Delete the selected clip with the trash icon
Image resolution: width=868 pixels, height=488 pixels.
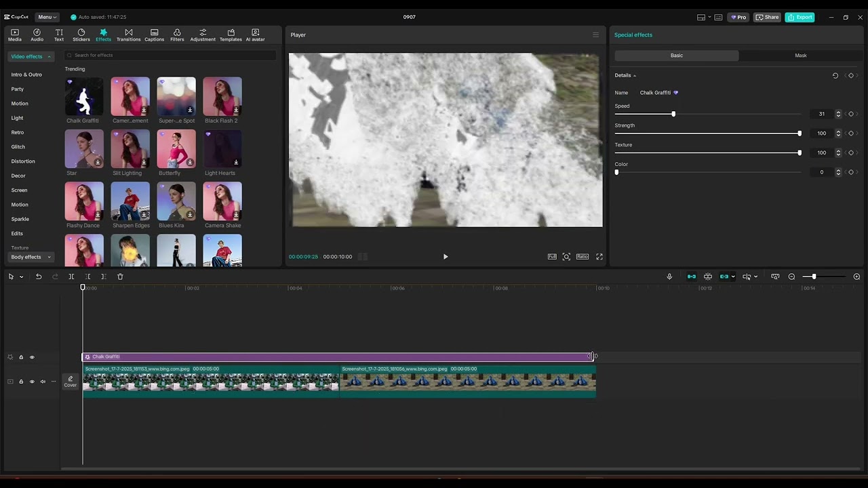pos(120,277)
